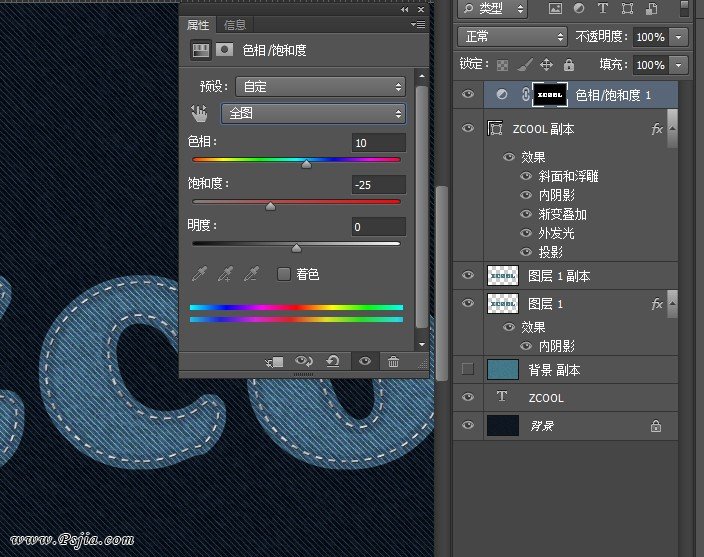The width and height of the screenshot is (704, 557).
Task: Select the 背景 layer
Action: pos(566,425)
